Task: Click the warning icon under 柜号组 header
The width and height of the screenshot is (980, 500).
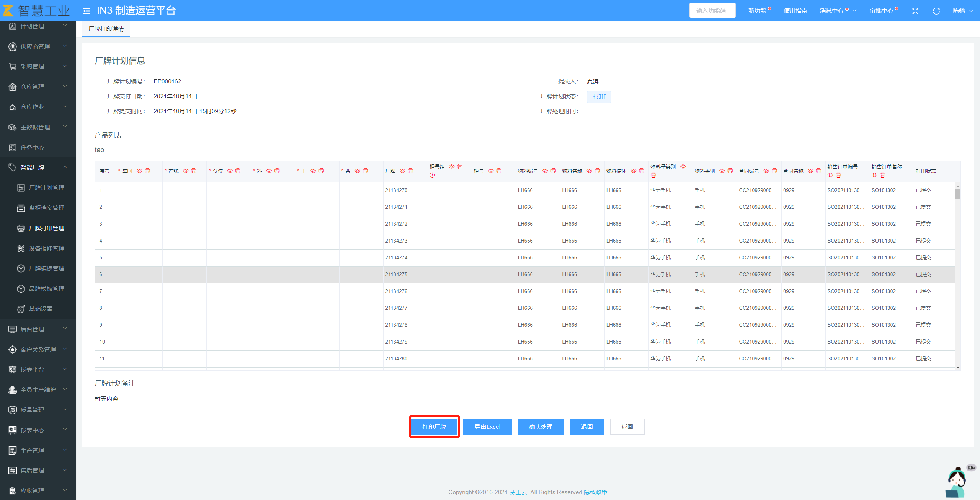Action: tap(432, 175)
